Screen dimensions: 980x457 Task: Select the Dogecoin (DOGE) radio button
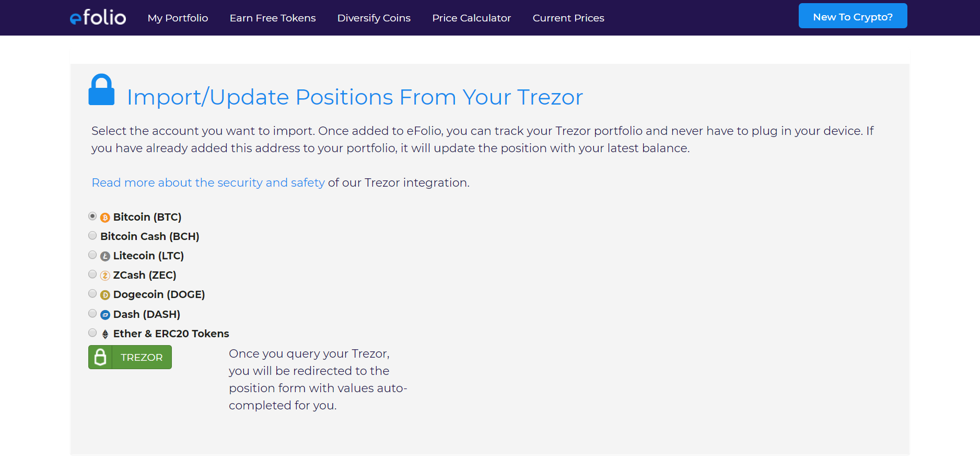tap(92, 293)
